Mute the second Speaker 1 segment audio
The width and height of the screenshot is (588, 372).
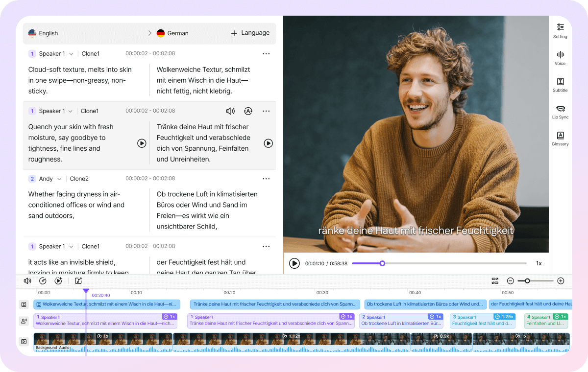click(230, 111)
